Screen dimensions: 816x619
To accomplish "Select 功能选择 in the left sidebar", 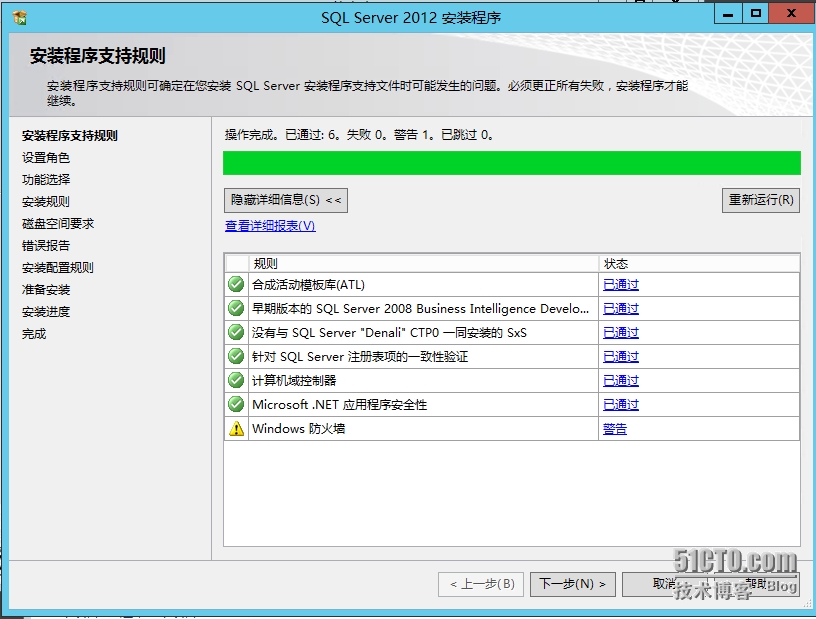I will coord(46,180).
